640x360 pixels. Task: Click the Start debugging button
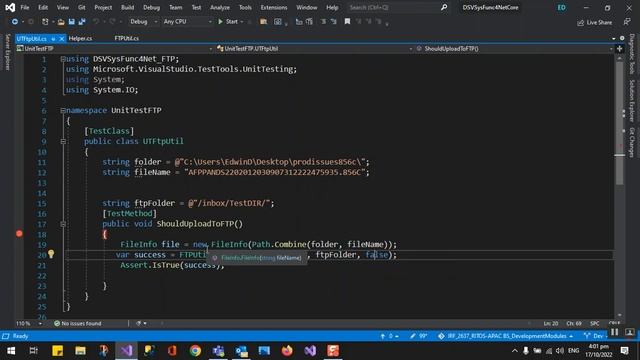228,22
